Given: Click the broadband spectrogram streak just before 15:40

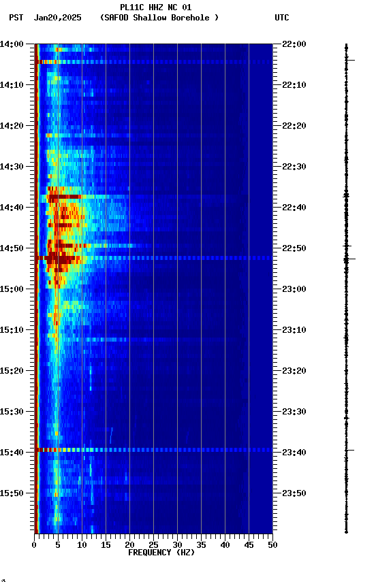Looking at the screenshot, I should (153, 450).
